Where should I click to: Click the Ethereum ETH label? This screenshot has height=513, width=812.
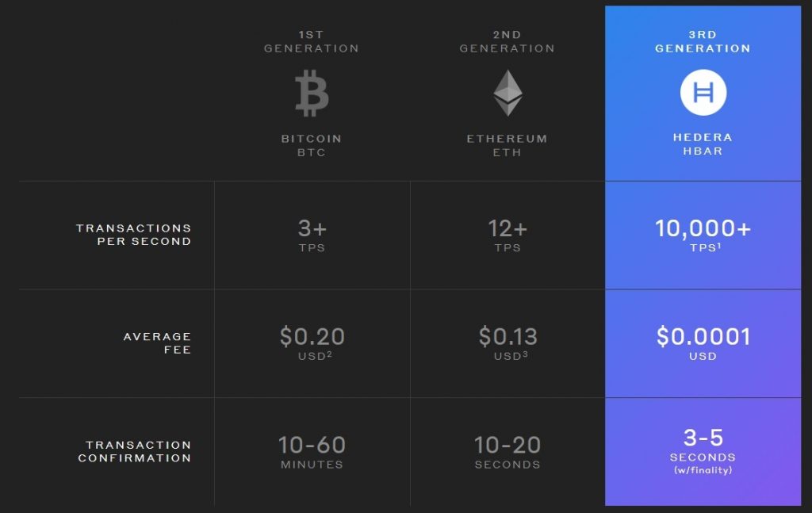tap(507, 145)
